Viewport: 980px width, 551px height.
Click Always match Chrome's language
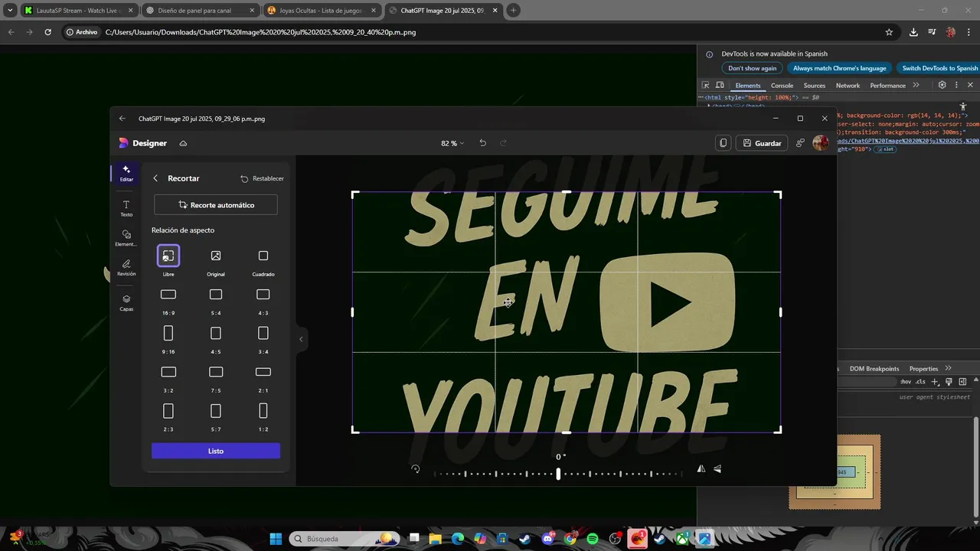tap(839, 68)
